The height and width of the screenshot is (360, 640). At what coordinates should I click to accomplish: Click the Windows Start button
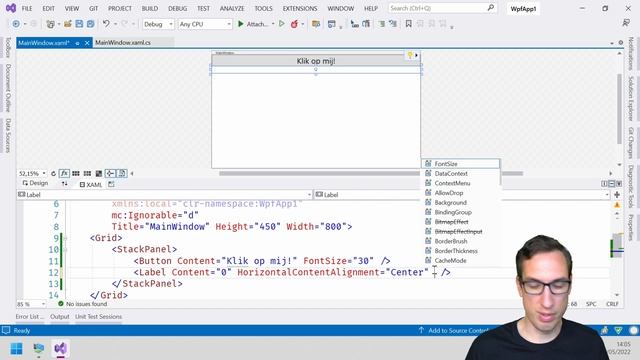[16, 349]
